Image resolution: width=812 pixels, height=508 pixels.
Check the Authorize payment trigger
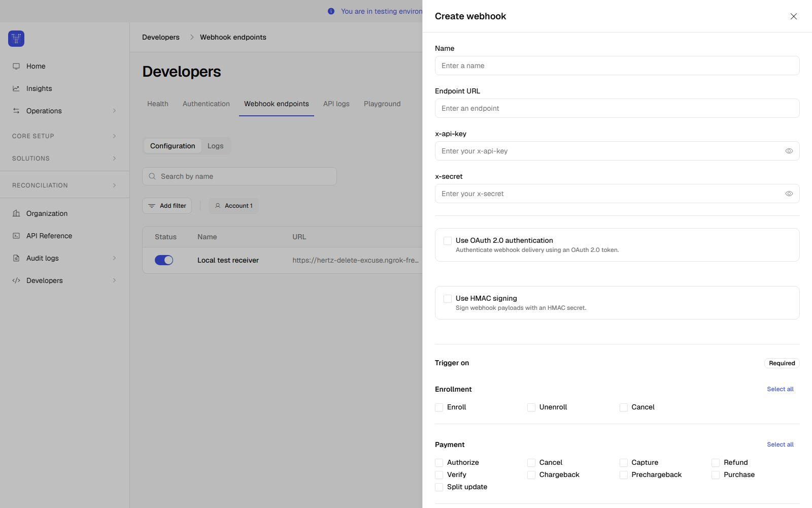tap(439, 463)
